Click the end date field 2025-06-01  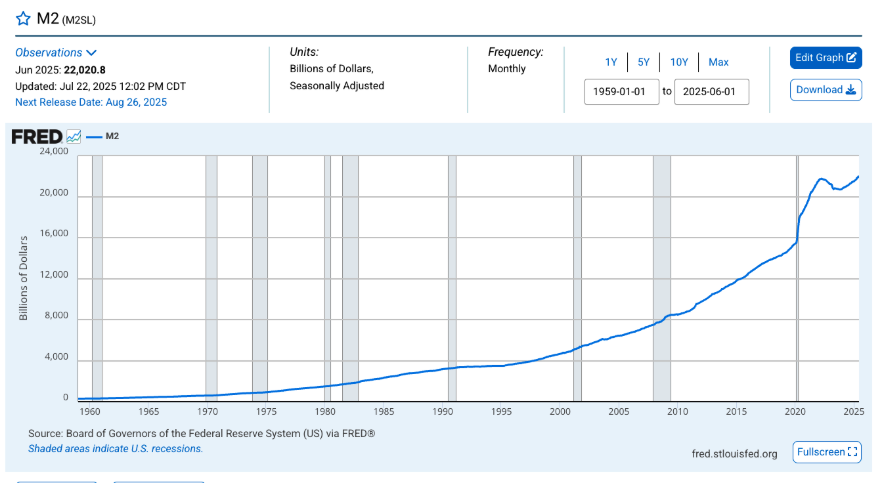coord(711,91)
